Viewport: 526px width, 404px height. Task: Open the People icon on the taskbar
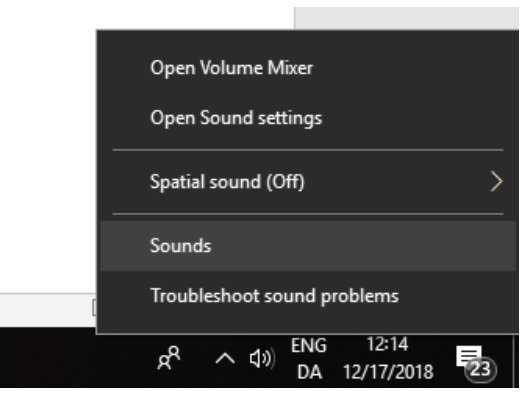(169, 358)
